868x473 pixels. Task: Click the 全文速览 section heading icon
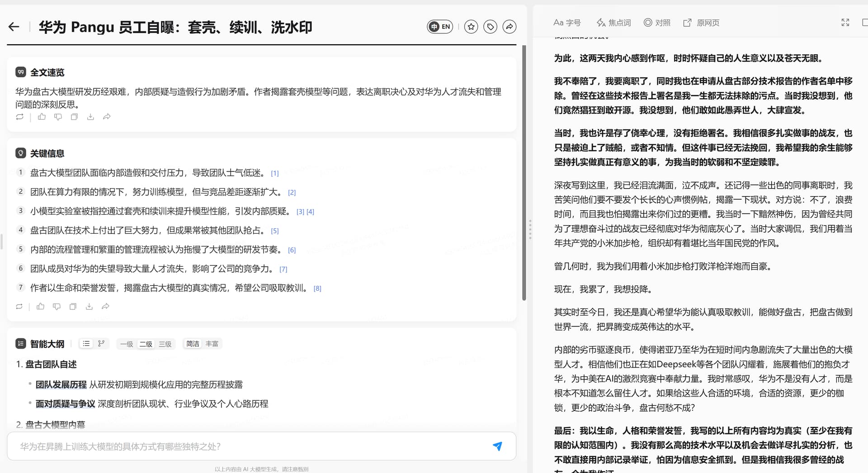point(21,72)
